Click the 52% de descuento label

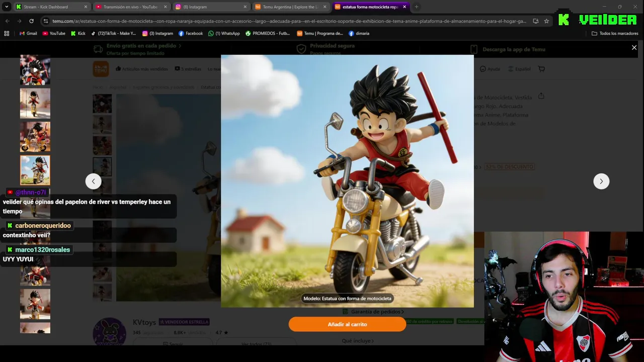[510, 166]
